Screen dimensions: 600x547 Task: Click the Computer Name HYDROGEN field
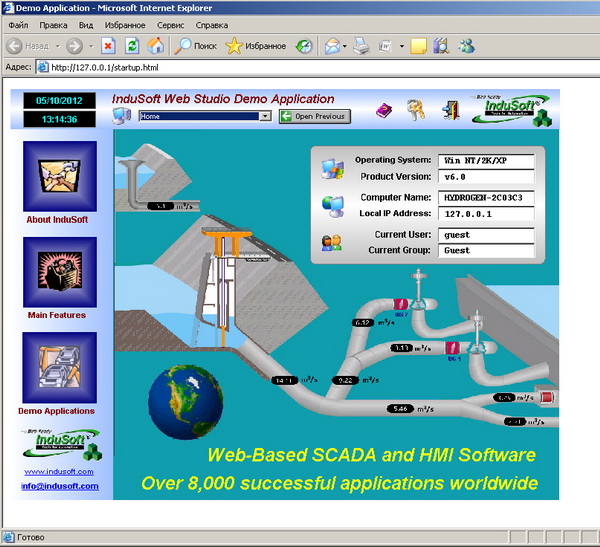tap(486, 198)
